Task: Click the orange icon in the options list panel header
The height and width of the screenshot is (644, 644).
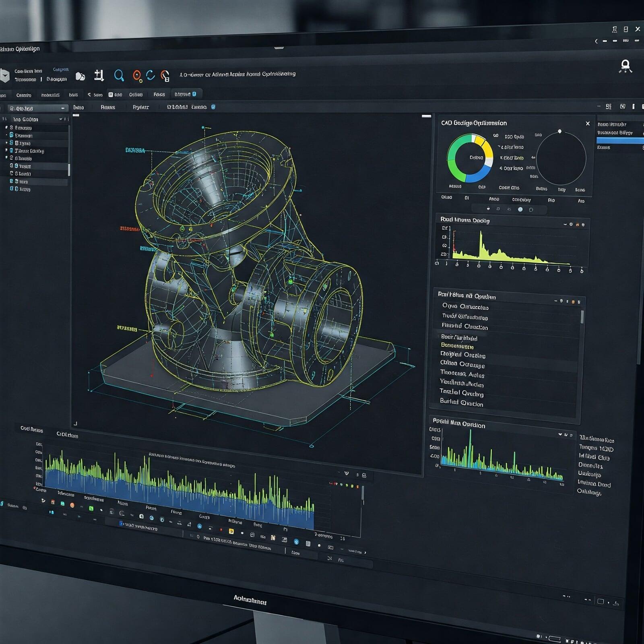Action: tap(573, 301)
